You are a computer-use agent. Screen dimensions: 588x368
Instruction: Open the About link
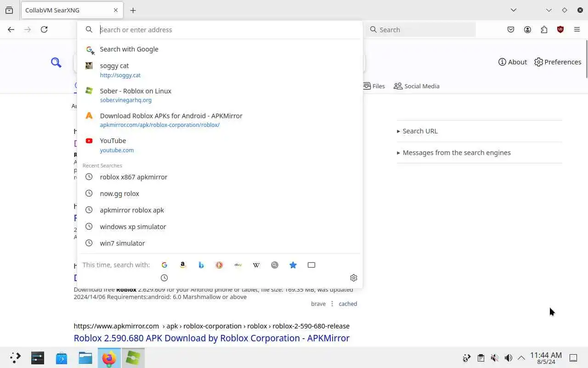coord(513,62)
